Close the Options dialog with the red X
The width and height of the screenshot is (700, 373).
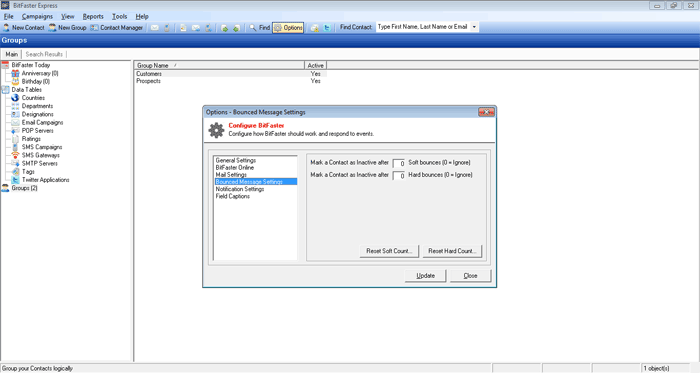(486, 112)
